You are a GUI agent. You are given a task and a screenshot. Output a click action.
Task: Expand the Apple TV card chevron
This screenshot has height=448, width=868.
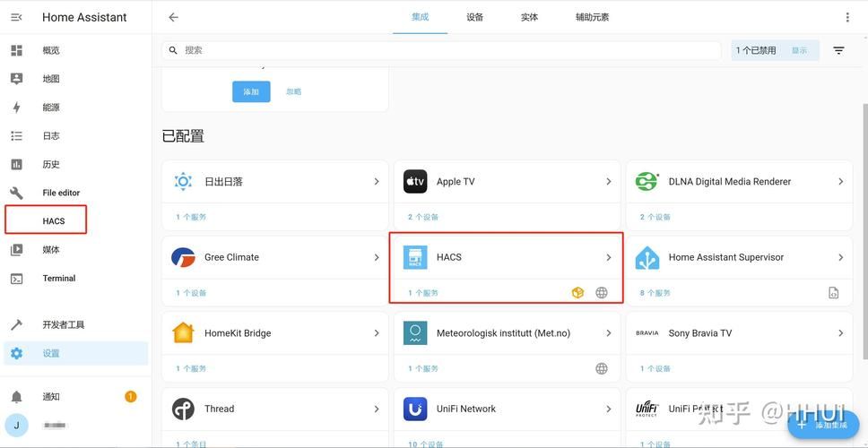[x=608, y=181]
